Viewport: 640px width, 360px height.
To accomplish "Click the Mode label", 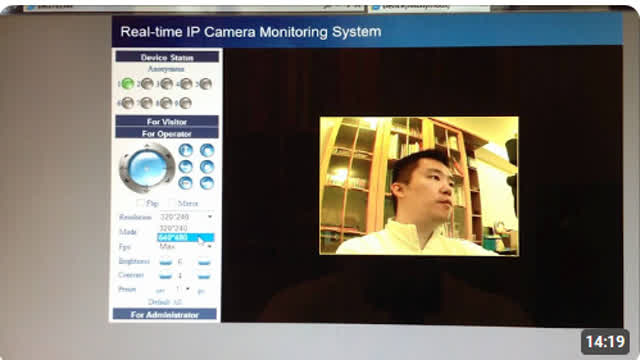I will (128, 232).
